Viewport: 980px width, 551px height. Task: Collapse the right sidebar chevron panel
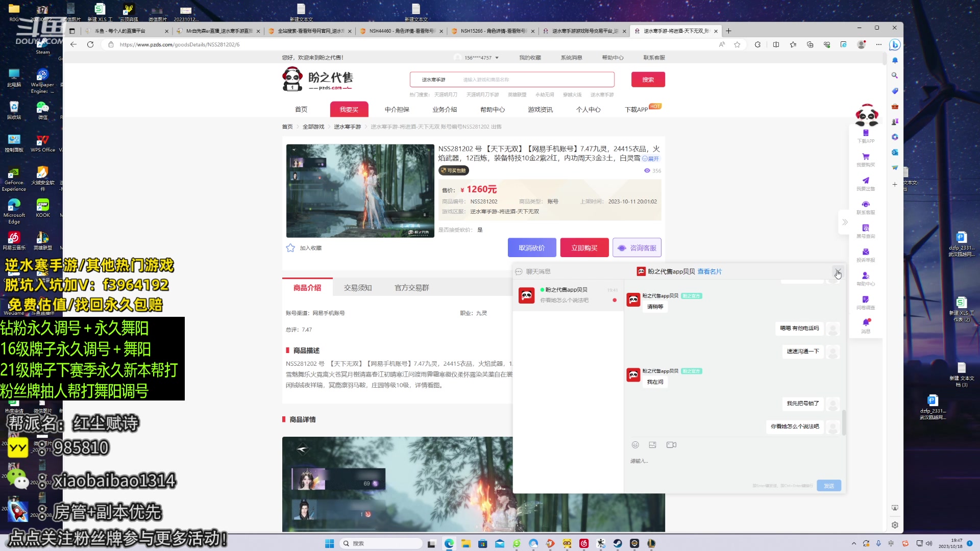845,222
